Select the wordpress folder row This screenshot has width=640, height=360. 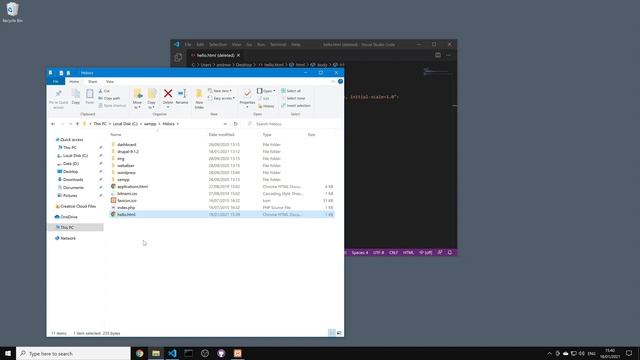pyautogui.click(x=222, y=173)
